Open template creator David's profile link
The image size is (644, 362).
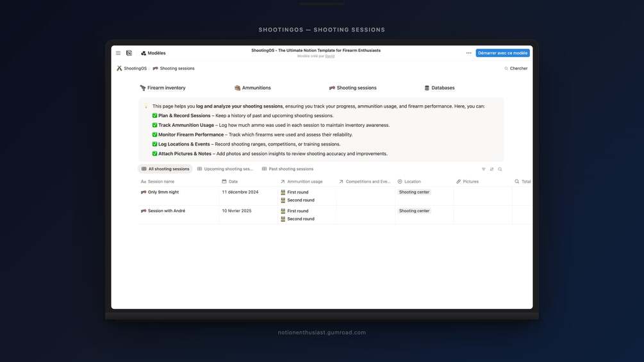(330, 56)
